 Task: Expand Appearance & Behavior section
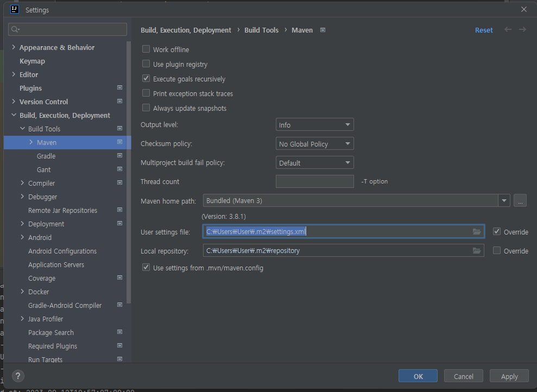(14, 47)
